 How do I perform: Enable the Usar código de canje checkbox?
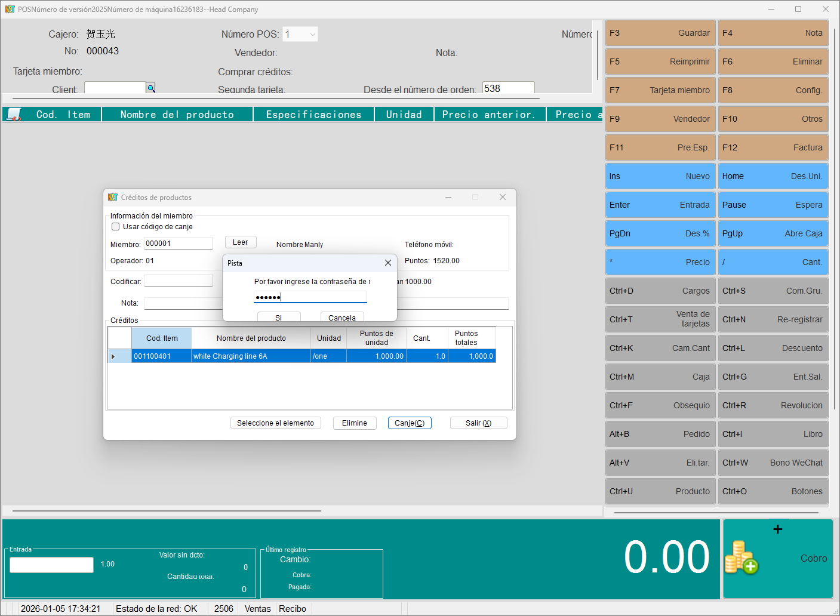(x=116, y=227)
